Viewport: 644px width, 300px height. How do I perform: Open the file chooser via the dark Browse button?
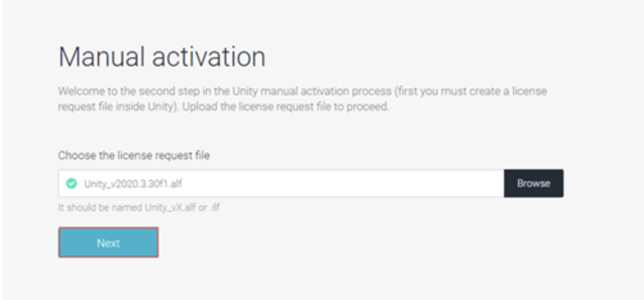point(533,183)
